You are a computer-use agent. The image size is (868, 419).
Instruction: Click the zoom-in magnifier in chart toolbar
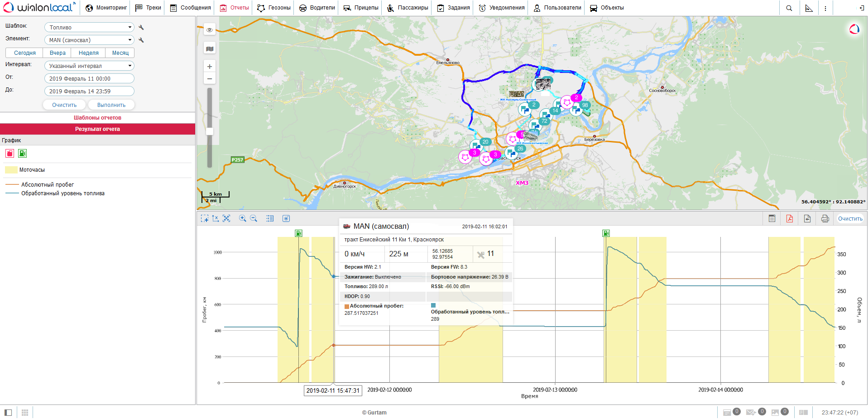point(242,218)
